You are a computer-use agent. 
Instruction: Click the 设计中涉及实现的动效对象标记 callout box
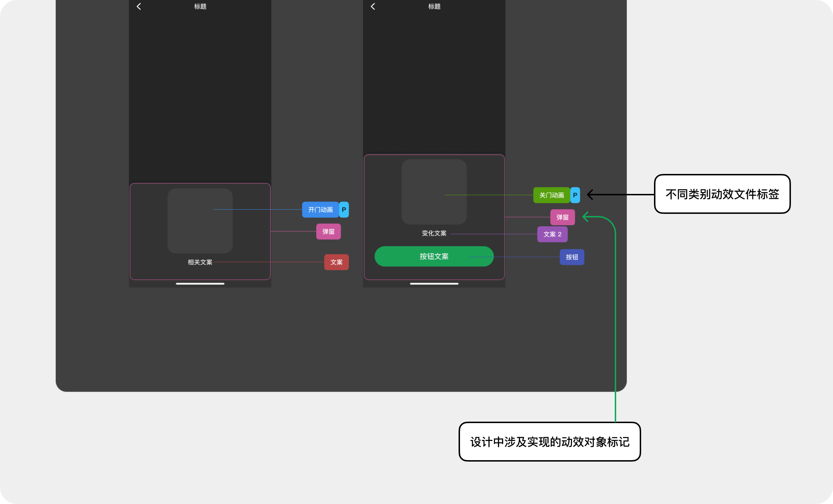[x=550, y=442]
